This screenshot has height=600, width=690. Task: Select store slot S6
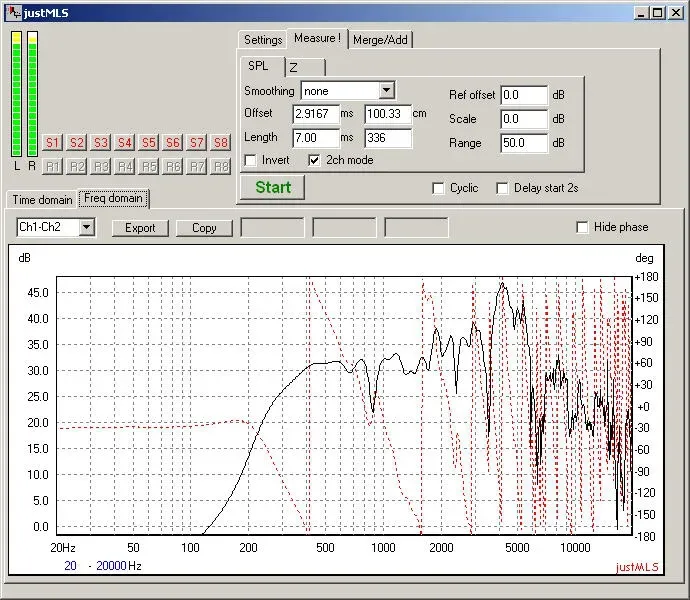pos(172,143)
